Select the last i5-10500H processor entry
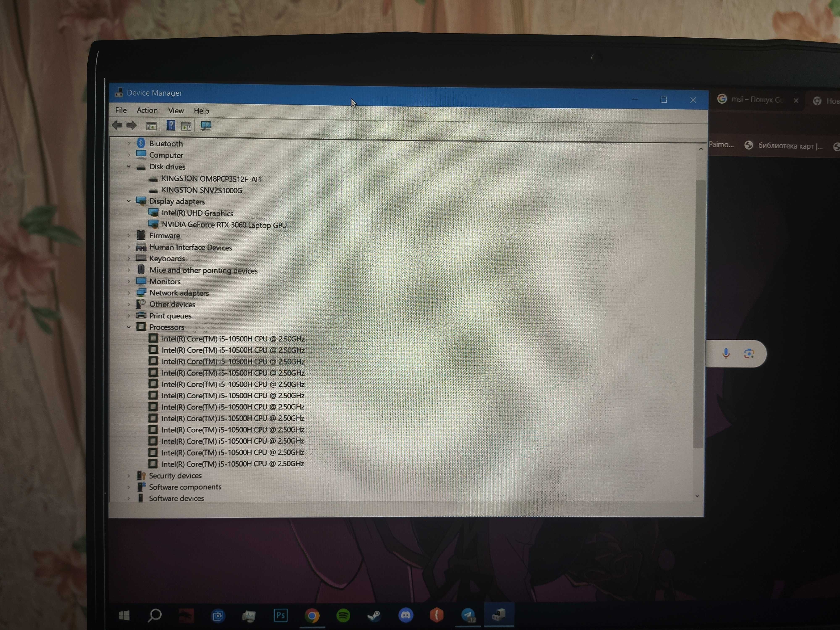 232,464
